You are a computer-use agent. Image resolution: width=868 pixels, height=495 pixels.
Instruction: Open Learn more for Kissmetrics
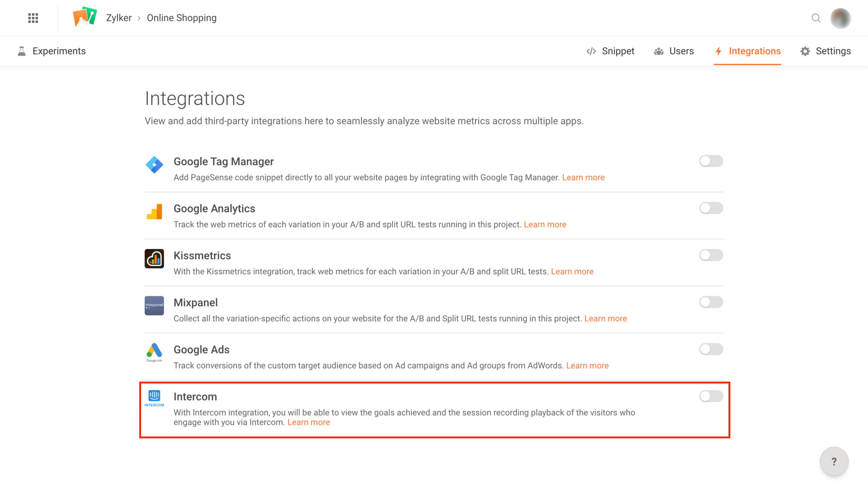pyautogui.click(x=572, y=271)
